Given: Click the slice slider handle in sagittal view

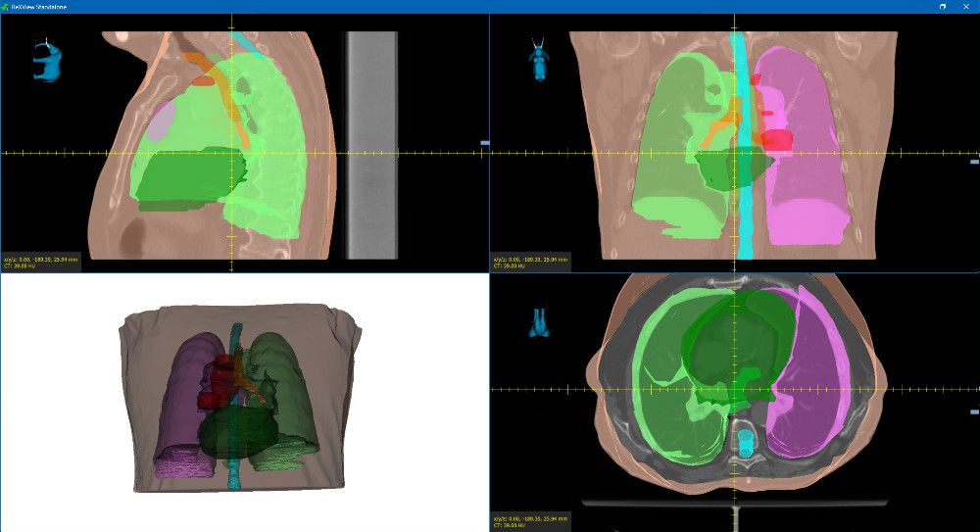Looking at the screenshot, I should 484,144.
